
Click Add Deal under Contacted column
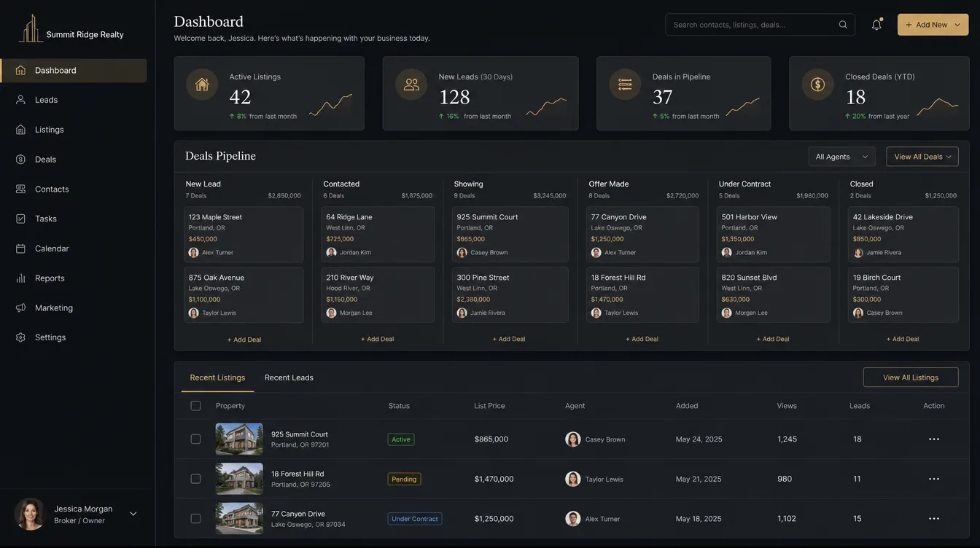pyautogui.click(x=377, y=339)
